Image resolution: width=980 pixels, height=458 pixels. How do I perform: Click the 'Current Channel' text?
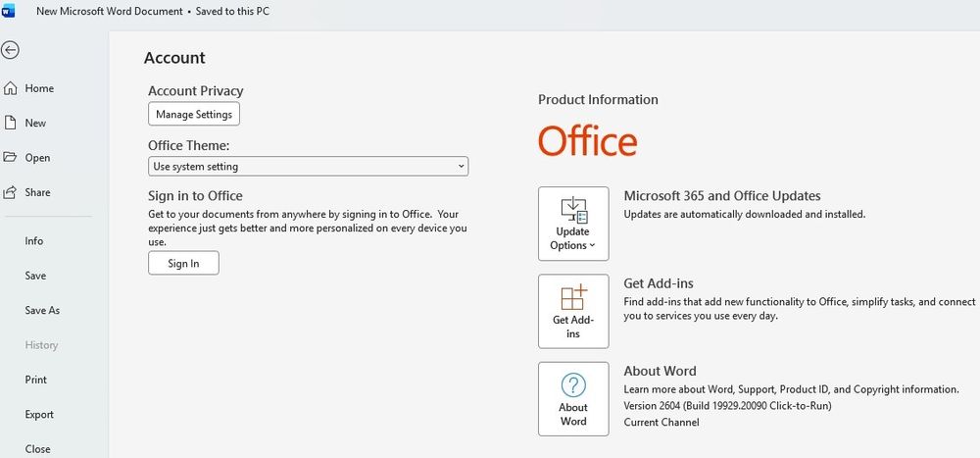[x=661, y=423]
